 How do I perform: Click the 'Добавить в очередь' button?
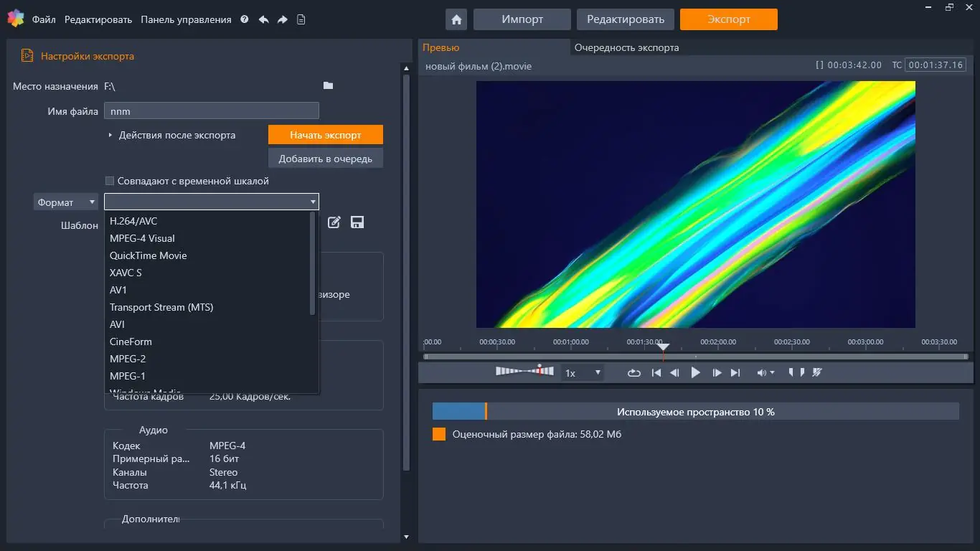tap(325, 157)
